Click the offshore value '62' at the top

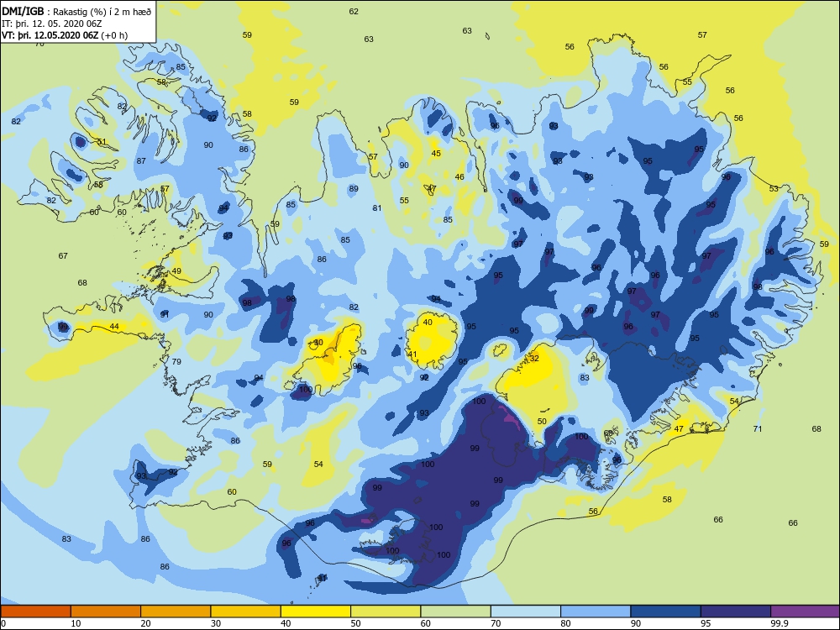pos(354,11)
